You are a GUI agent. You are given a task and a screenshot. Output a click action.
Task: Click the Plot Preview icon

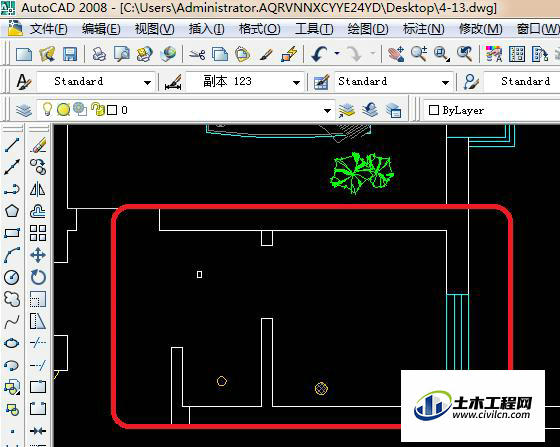pyautogui.click(x=122, y=55)
